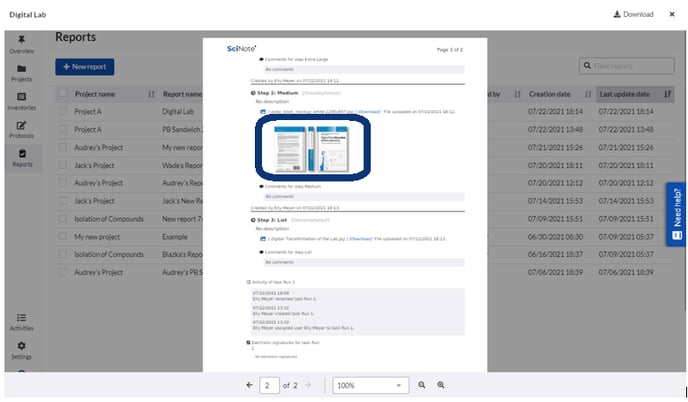
Task: Sort using arrows next to 'd by' column
Action: tap(517, 94)
